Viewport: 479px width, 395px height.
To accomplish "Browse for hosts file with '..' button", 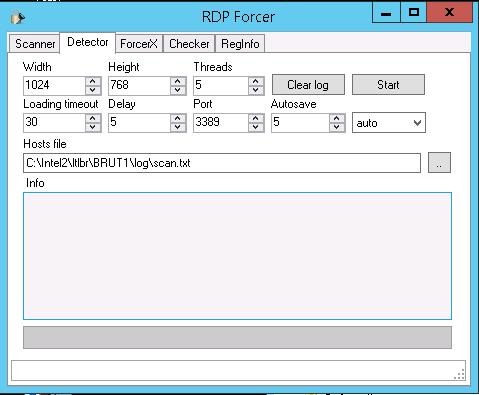I will click(x=439, y=163).
